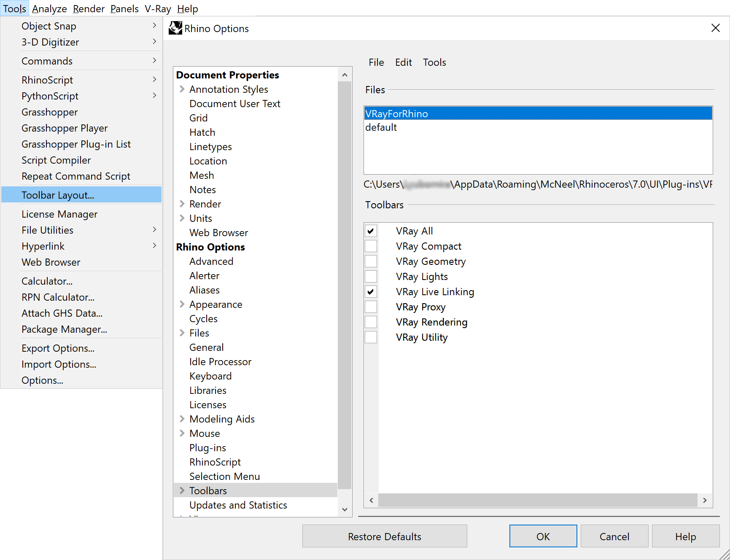Click the Restore Defaults button
This screenshot has width=730, height=560.
385,536
